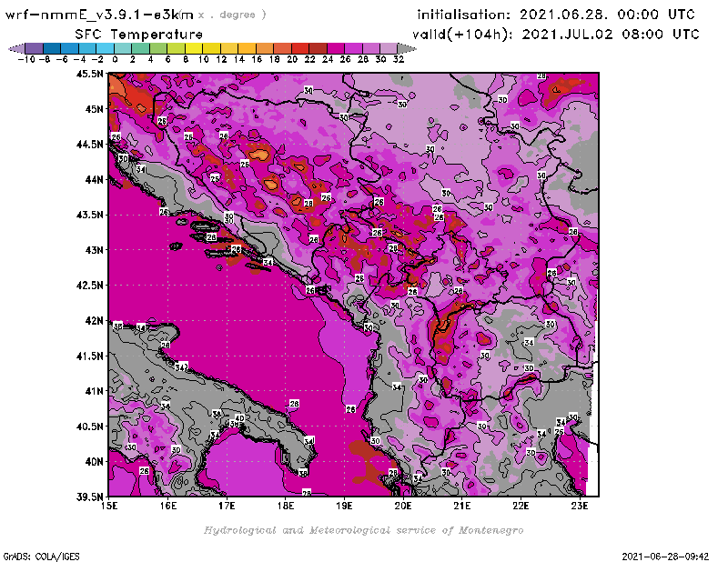Click the 20 label on the color legend
The height and width of the screenshot is (562, 728).
pos(292,59)
